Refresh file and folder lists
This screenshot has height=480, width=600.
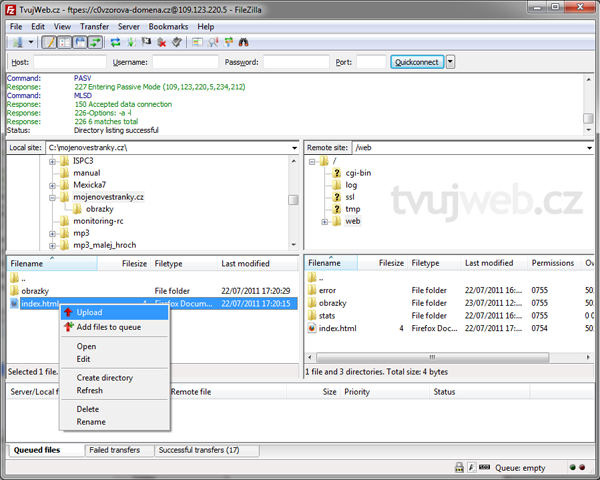tap(115, 42)
